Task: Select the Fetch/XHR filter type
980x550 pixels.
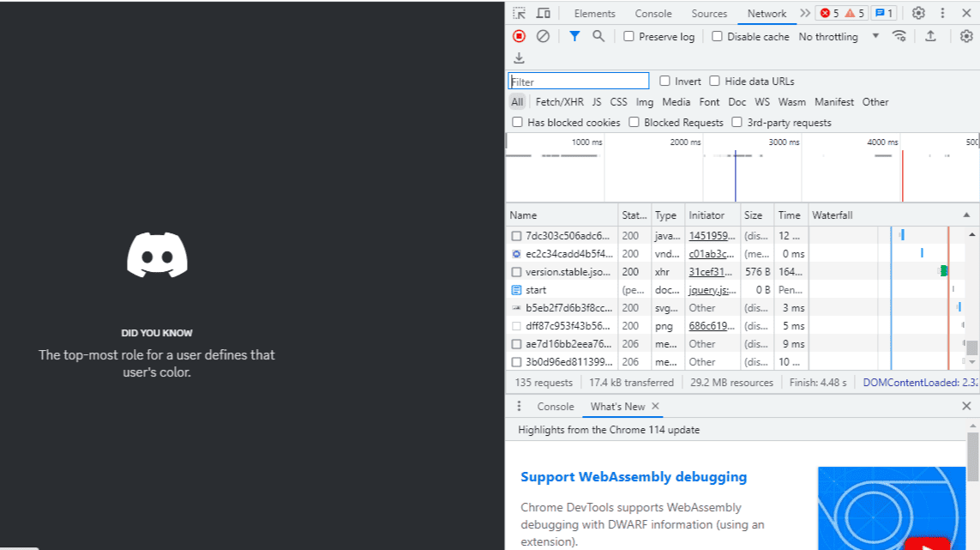Action: click(559, 102)
